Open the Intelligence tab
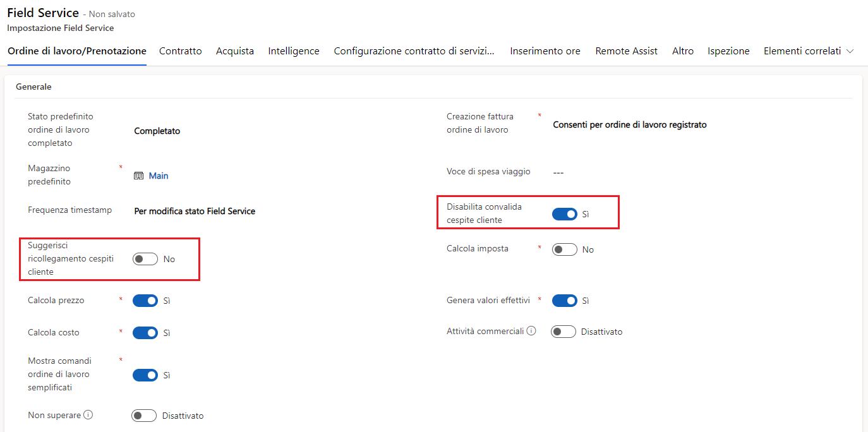 click(x=294, y=51)
